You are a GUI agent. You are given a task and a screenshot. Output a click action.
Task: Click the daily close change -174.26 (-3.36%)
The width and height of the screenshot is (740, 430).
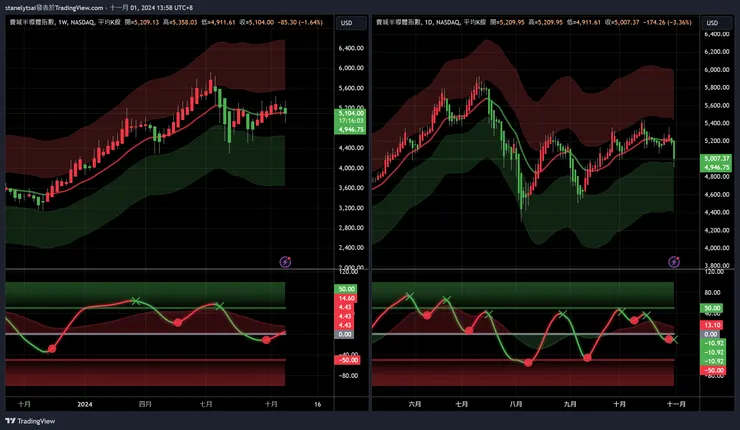pos(667,22)
